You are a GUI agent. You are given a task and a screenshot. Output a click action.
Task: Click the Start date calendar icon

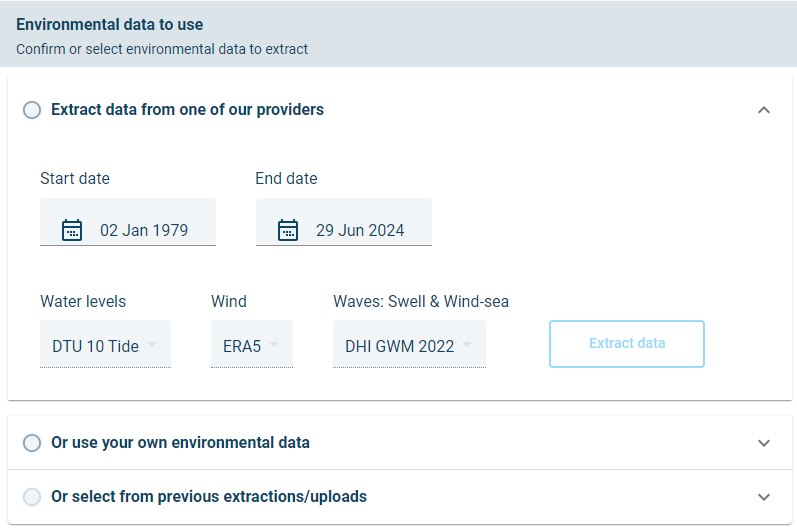[72, 230]
